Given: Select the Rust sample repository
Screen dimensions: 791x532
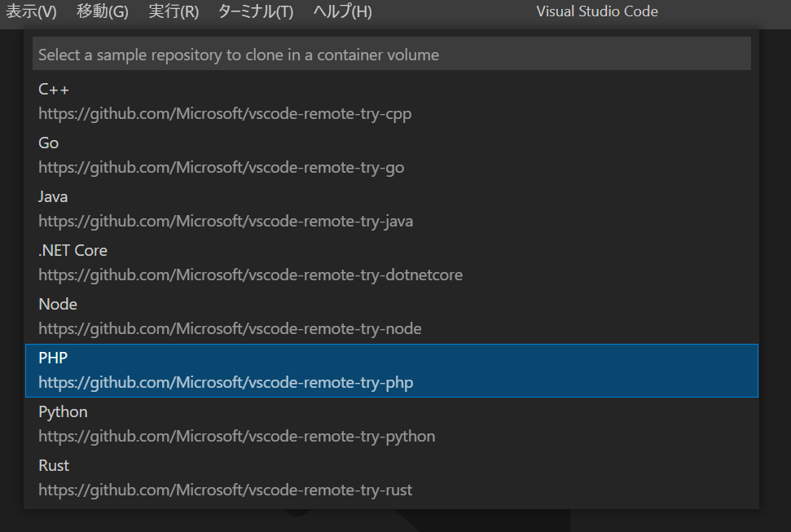Looking at the screenshot, I should coord(392,478).
